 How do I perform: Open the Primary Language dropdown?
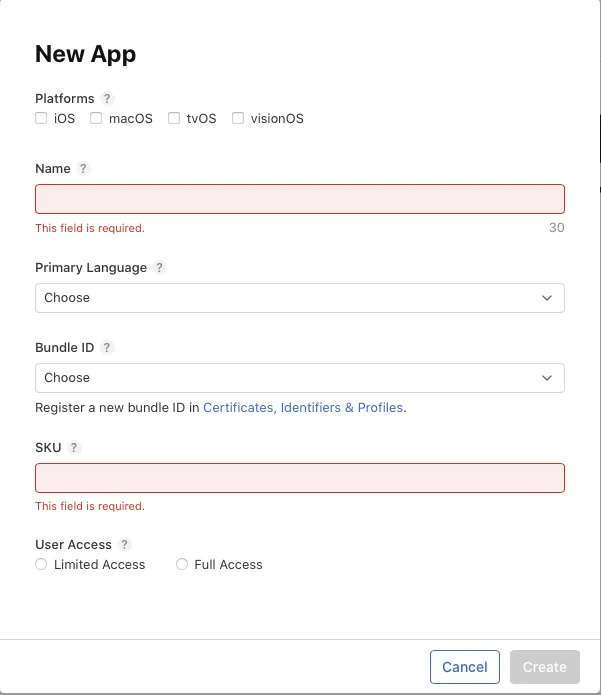299,298
